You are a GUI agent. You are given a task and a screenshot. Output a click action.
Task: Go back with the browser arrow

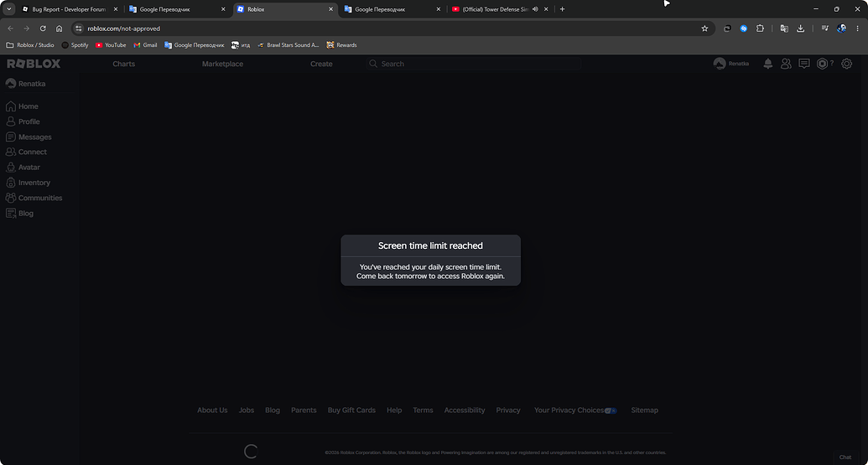(11, 28)
